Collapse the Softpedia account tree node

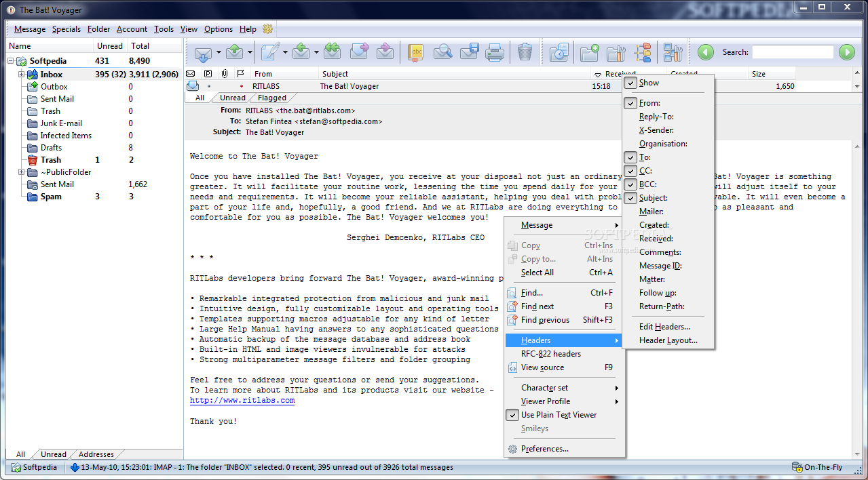[x=11, y=61]
